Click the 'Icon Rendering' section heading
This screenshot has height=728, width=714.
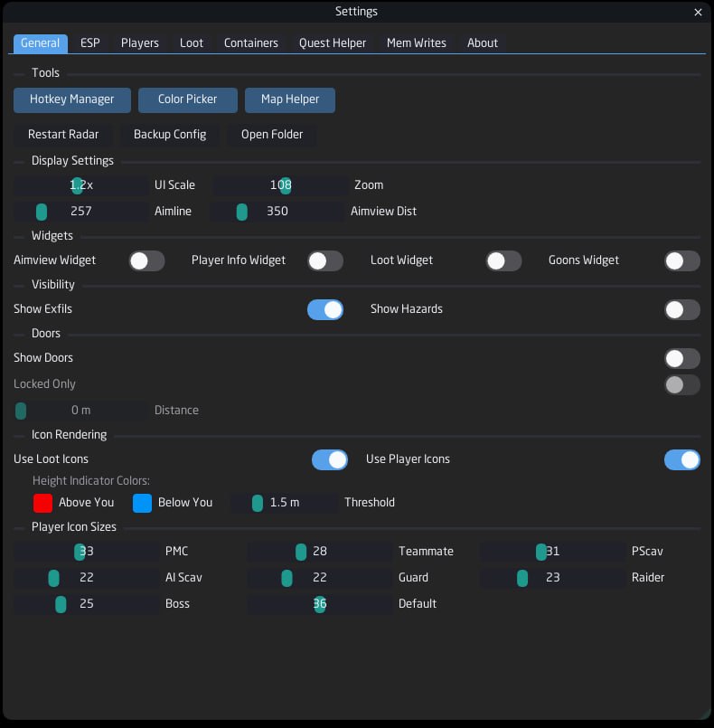click(69, 435)
